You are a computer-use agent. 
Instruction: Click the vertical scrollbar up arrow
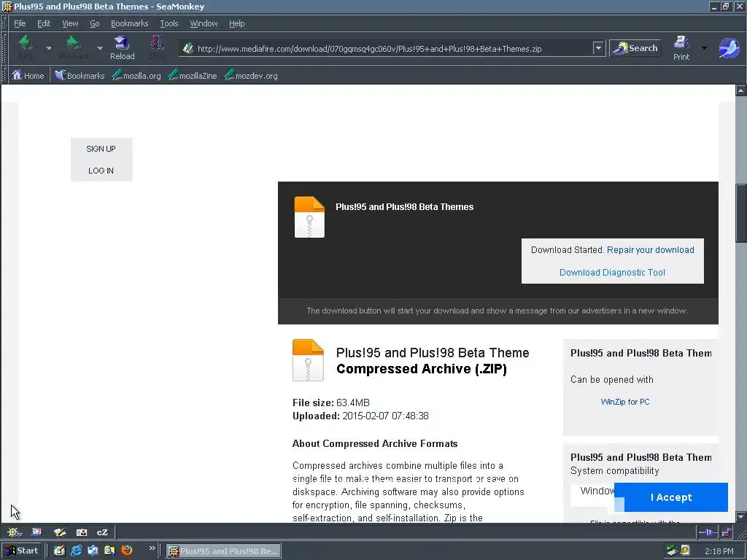(x=741, y=90)
